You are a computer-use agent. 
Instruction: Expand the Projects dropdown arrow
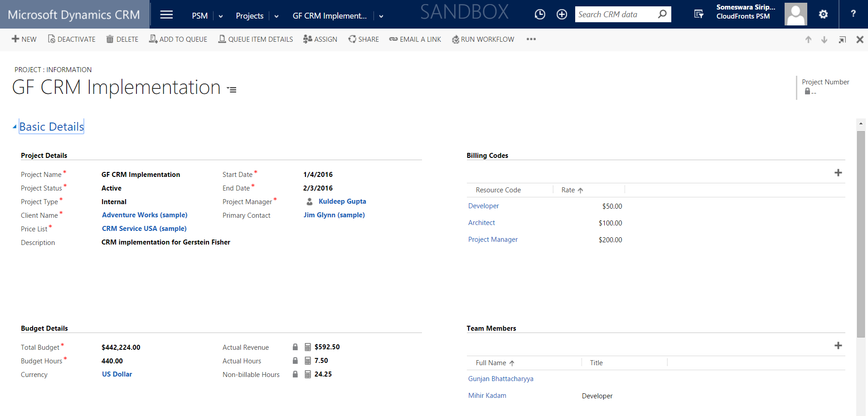pos(276,16)
